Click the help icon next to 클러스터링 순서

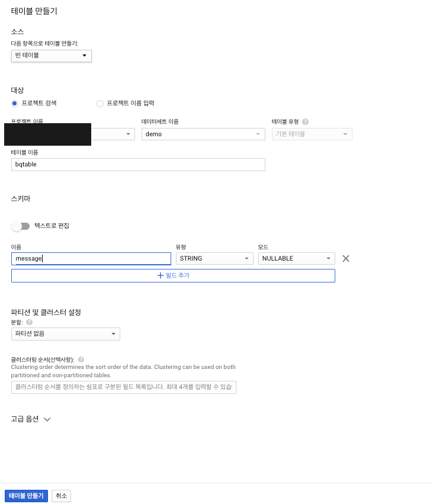(x=81, y=359)
